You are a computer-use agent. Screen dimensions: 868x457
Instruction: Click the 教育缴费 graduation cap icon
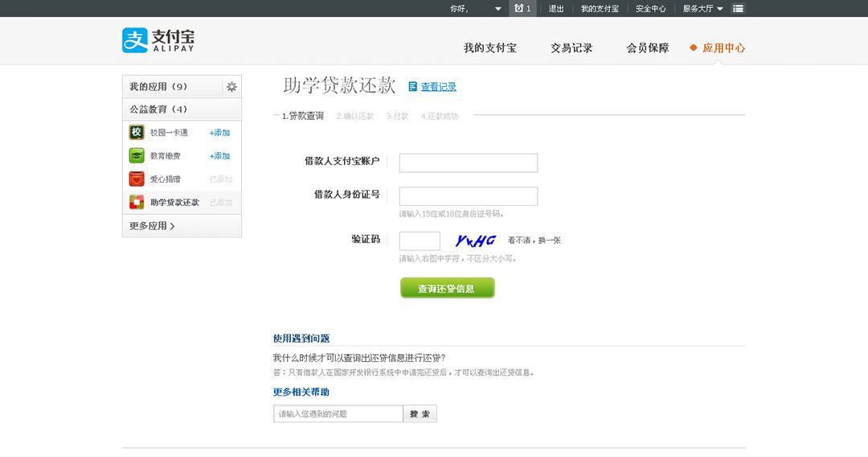(137, 156)
